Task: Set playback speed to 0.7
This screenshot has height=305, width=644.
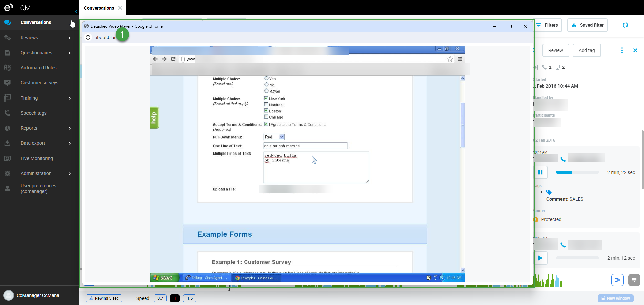Action: pyautogui.click(x=160, y=298)
